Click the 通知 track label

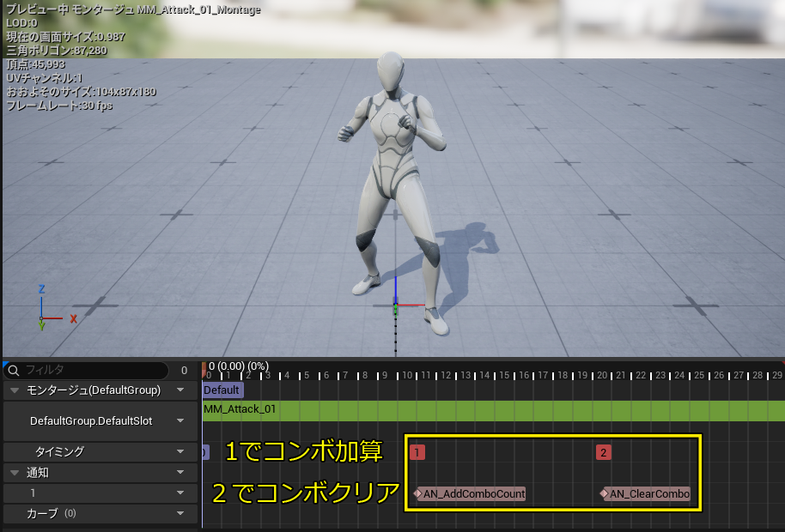[x=38, y=473]
